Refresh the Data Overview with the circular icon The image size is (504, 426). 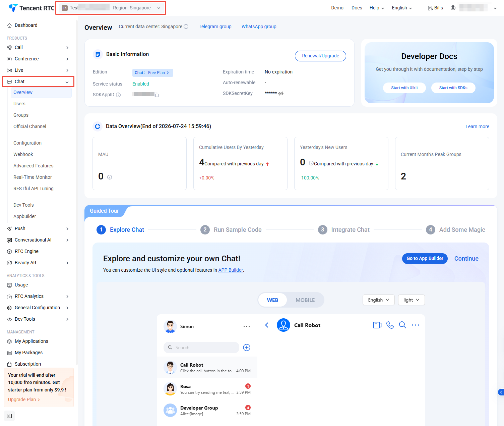pos(98,126)
